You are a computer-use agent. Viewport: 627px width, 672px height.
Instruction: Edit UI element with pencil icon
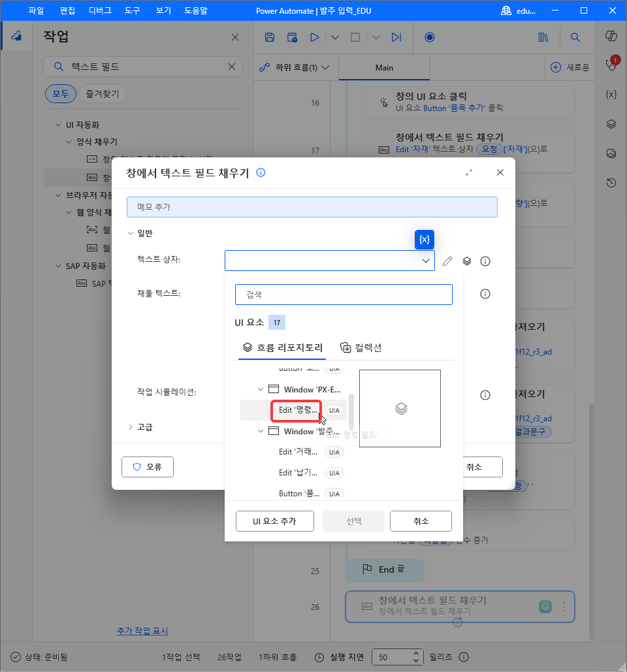click(447, 261)
